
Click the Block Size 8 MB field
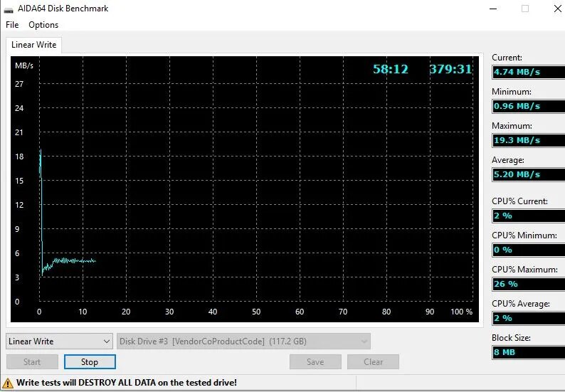(528, 352)
